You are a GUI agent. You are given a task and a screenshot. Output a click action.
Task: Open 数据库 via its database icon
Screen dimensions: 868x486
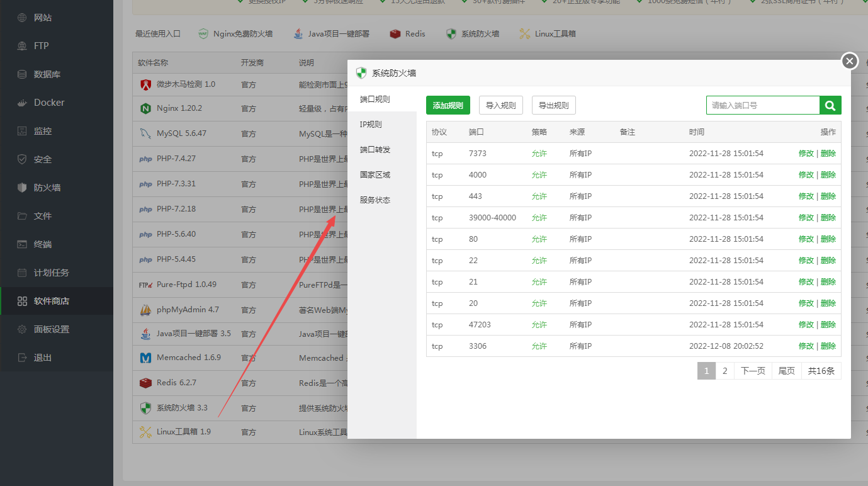[x=22, y=74]
